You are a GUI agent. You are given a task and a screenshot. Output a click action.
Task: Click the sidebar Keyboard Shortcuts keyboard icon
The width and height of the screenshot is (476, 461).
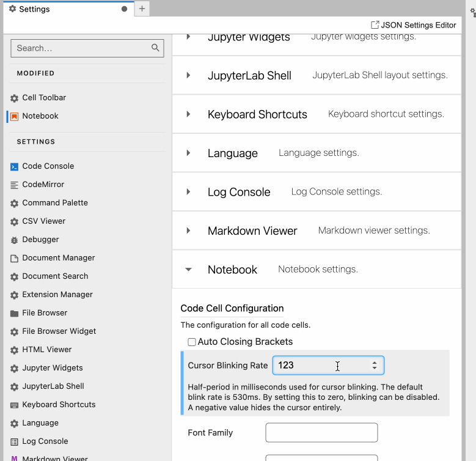tap(14, 405)
